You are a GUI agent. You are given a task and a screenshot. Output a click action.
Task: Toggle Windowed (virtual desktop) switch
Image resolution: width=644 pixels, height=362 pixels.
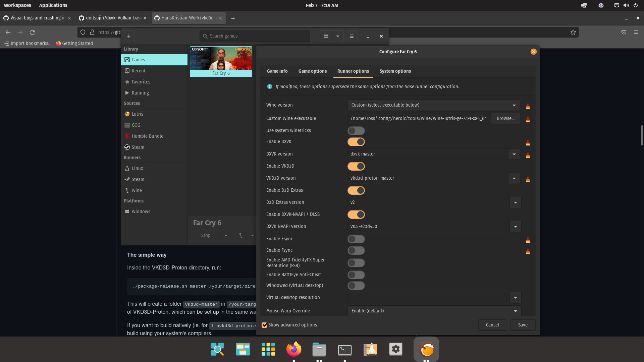coord(356,286)
